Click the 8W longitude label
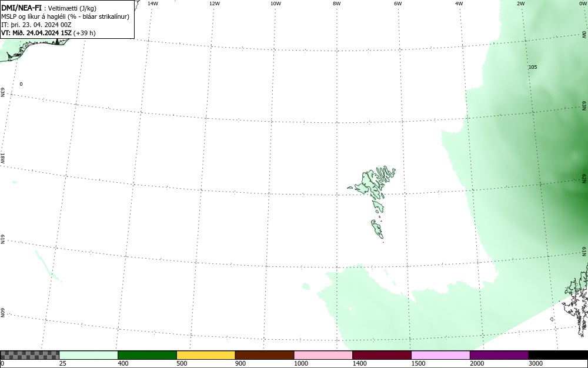Screen dimensions: 588x368 pos(337,4)
